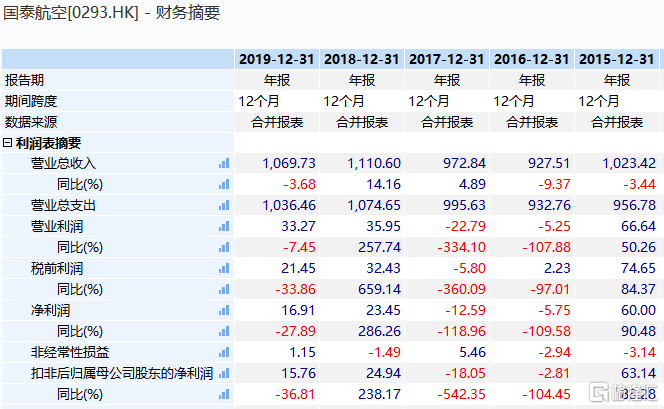Open chart icon for 同比(%) under 营业总收入

[224, 184]
